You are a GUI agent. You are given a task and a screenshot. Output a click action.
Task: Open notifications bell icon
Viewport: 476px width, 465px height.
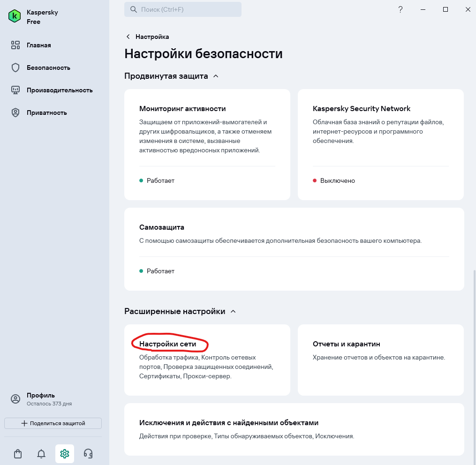click(41, 453)
